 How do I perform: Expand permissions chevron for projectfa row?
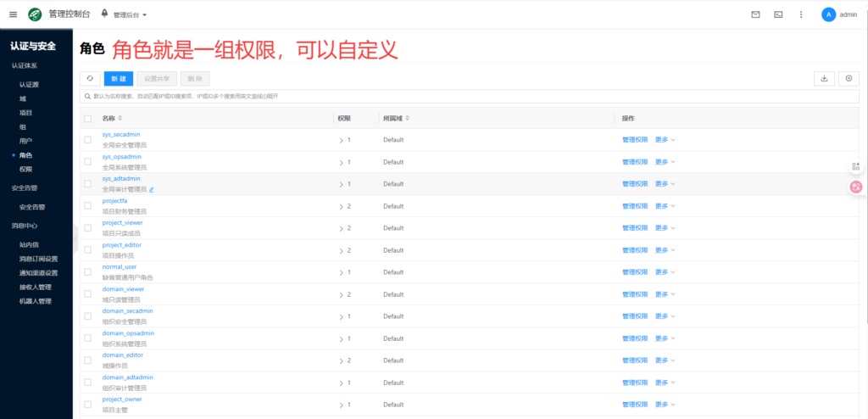click(x=341, y=206)
